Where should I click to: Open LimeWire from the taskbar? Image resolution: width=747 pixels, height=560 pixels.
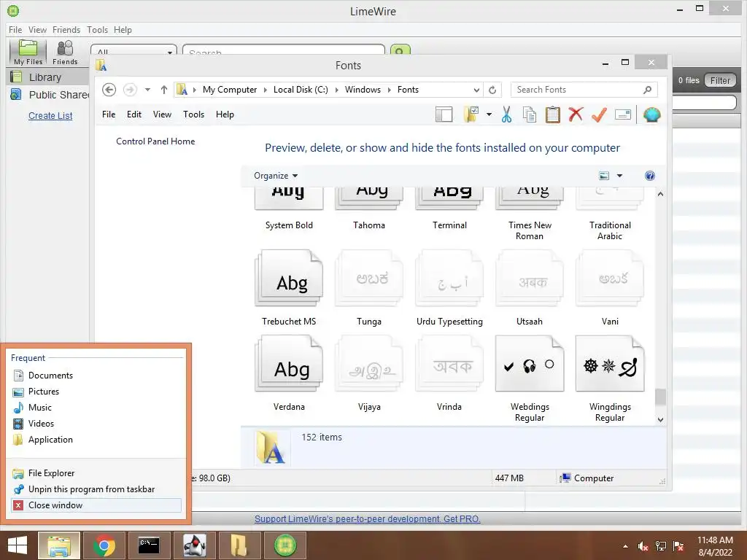pos(285,545)
